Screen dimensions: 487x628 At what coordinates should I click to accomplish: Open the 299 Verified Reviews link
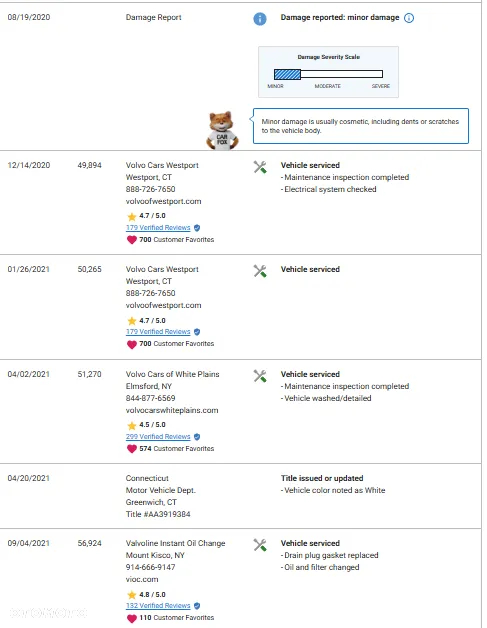tap(158, 437)
